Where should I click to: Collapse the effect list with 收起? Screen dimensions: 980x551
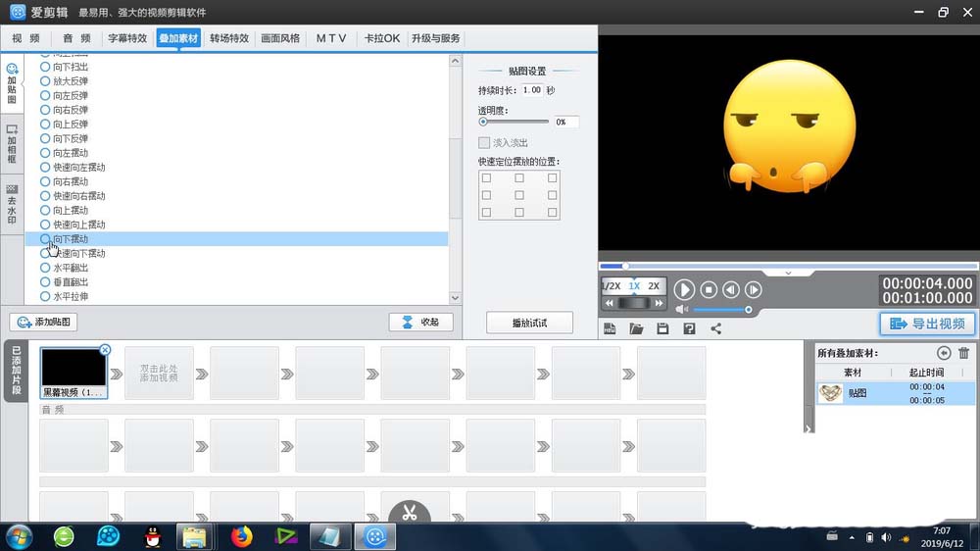coord(420,323)
